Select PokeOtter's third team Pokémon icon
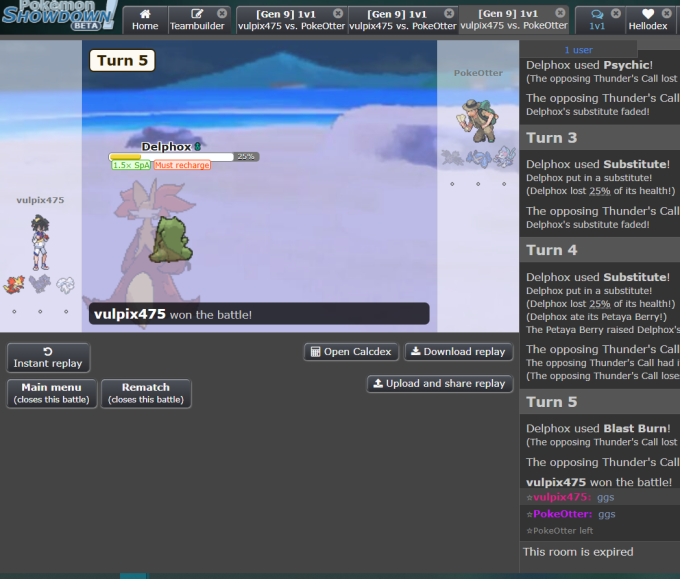Viewport: 680px width, 579px height. pos(504,157)
